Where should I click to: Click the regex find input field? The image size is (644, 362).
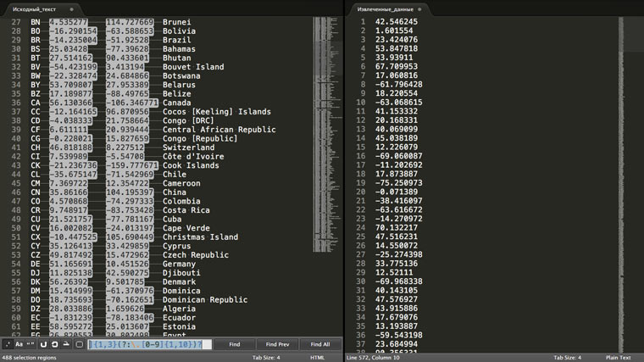(150, 344)
